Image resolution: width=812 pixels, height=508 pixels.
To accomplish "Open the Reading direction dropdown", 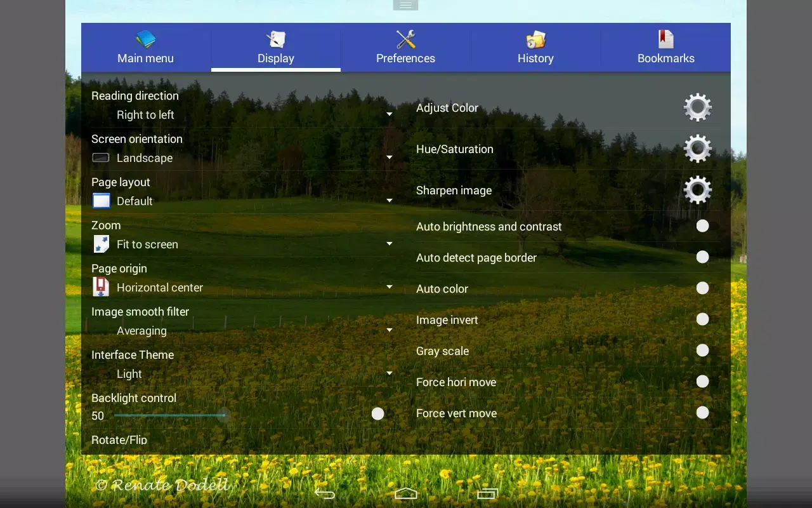I will [x=389, y=114].
